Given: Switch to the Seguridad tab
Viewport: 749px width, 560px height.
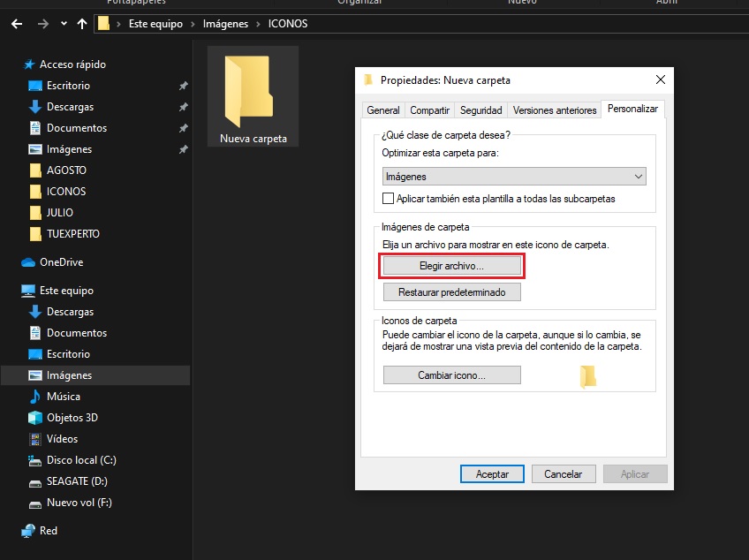Looking at the screenshot, I should click(481, 110).
